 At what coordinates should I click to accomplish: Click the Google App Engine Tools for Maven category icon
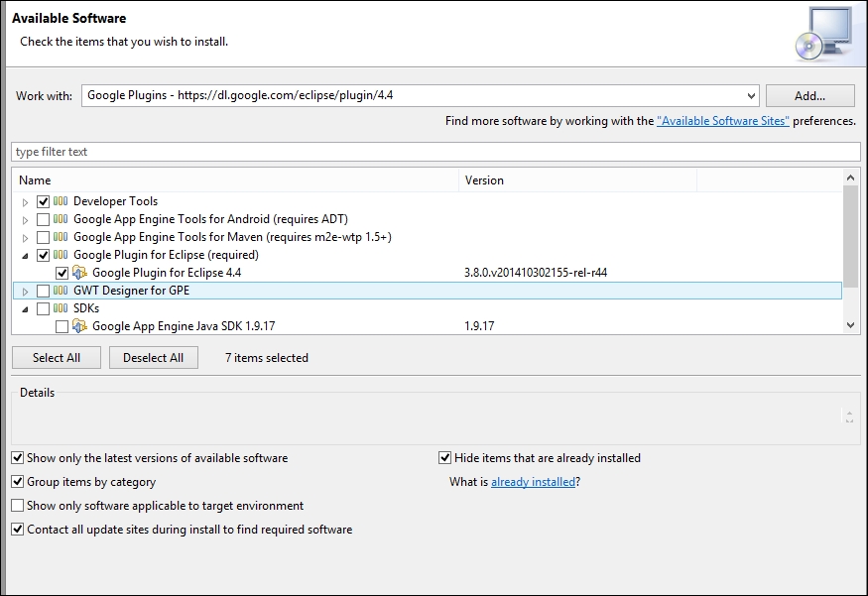pyautogui.click(x=61, y=237)
